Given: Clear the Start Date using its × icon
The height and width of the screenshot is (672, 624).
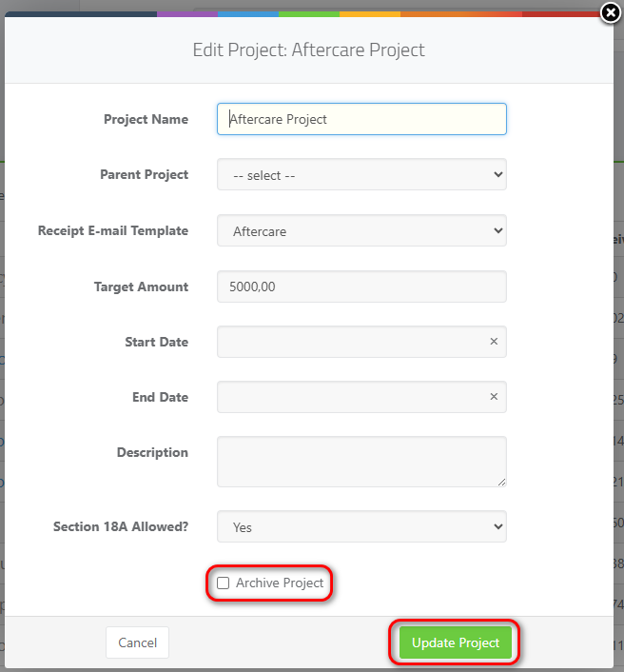Looking at the screenshot, I should click(494, 342).
